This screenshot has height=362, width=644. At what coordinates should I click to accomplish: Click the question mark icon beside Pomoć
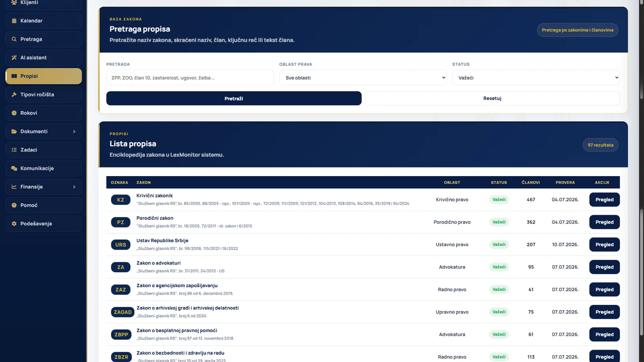point(14,205)
